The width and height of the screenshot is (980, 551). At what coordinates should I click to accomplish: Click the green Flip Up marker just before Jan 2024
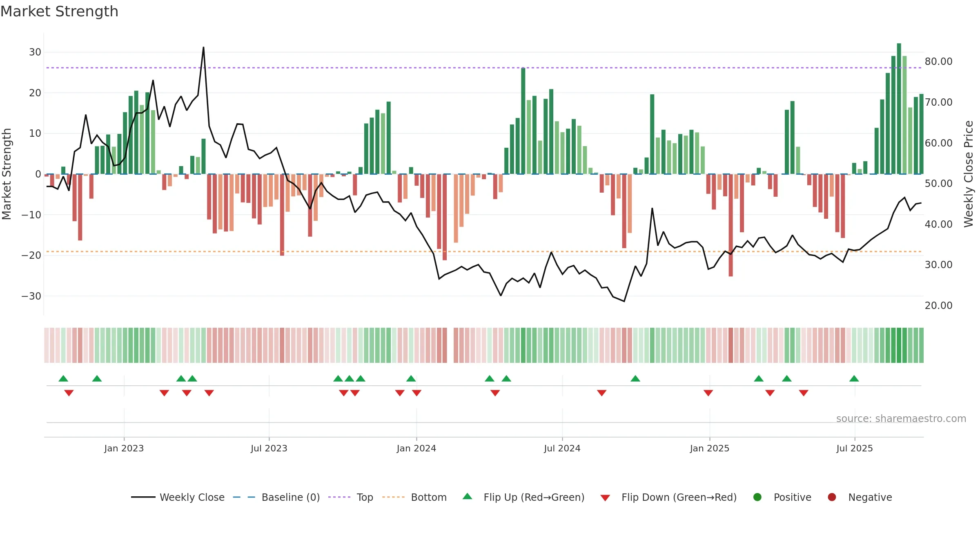pyautogui.click(x=411, y=379)
